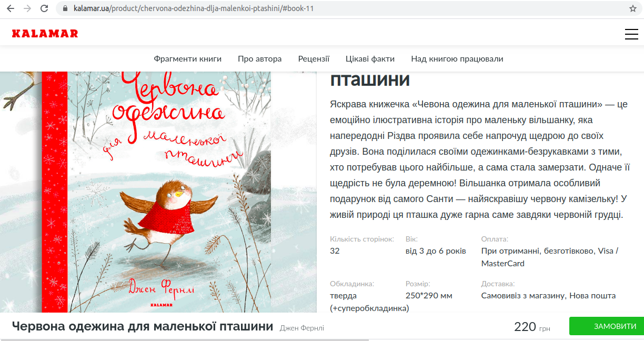
Task: Click the bottom bar book title
Action: pyautogui.click(x=143, y=326)
